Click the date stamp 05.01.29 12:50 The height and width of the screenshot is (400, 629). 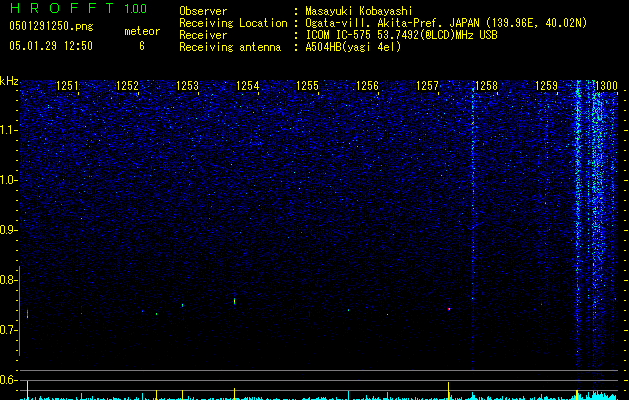(51, 46)
